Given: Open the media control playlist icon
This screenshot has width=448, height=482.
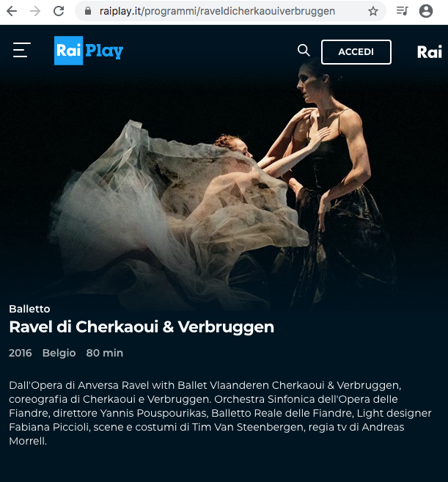Looking at the screenshot, I should [402, 12].
